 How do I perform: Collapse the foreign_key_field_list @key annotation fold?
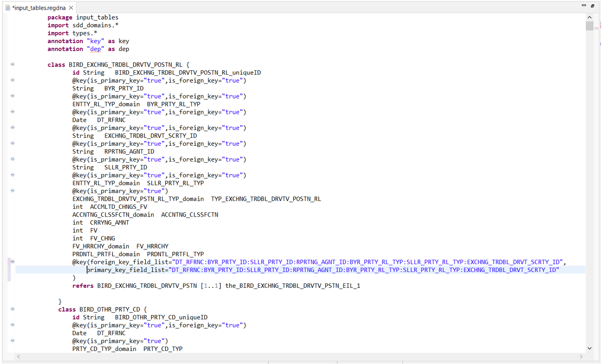[12, 261]
